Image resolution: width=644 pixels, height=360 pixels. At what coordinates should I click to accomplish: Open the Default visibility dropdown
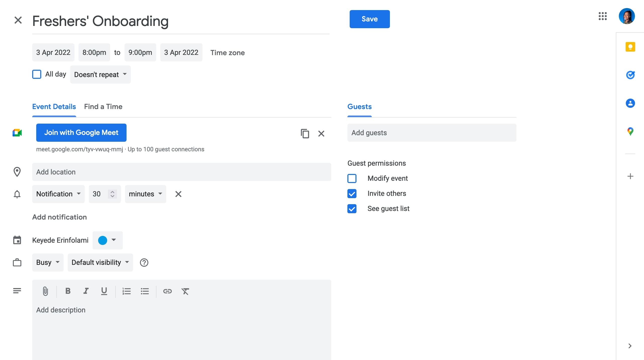point(100,262)
